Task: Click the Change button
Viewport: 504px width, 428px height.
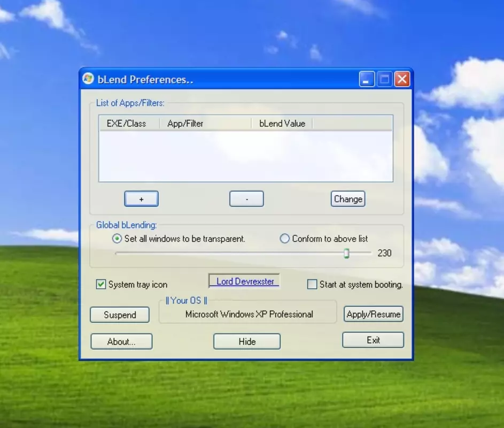Action: tap(348, 199)
